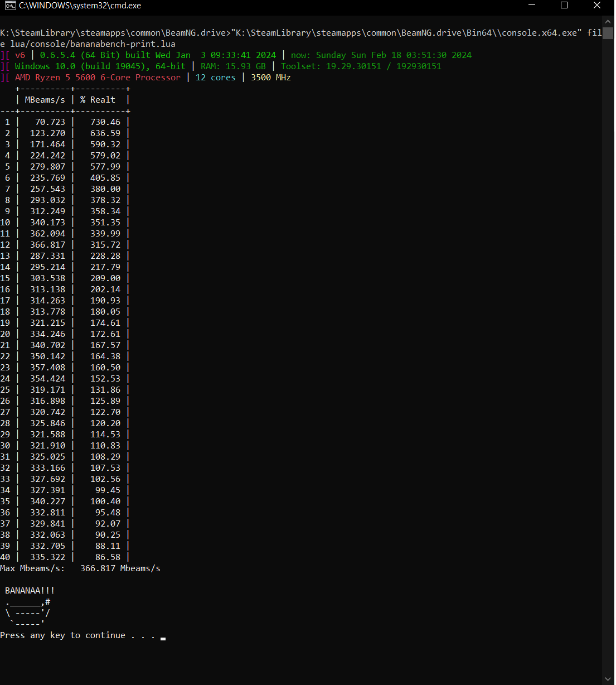Click value 123.270 in row 2
This screenshot has height=685, width=616.
47,133
